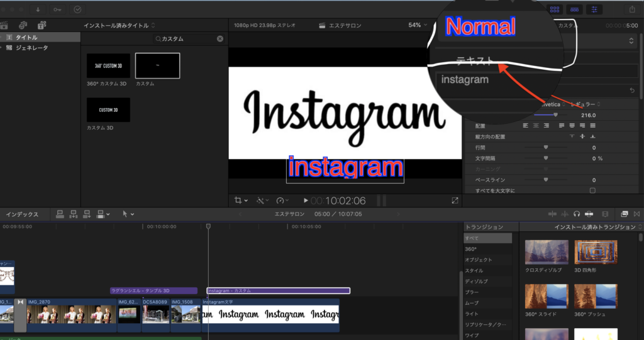Select the Instagram文字 timeline clip
Screen dimensions: 644x340
tap(270, 315)
